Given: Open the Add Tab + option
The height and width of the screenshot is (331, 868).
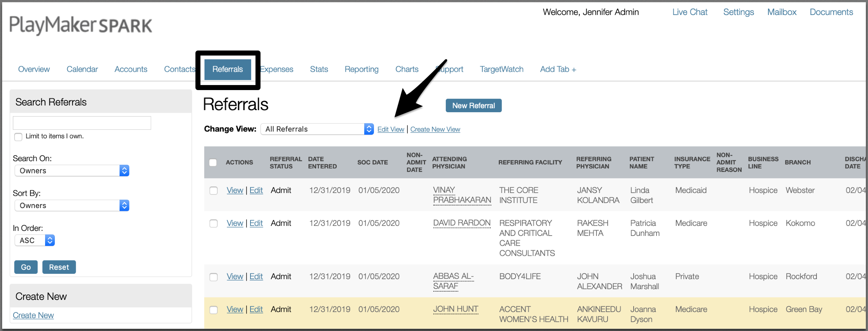Looking at the screenshot, I should 558,69.
